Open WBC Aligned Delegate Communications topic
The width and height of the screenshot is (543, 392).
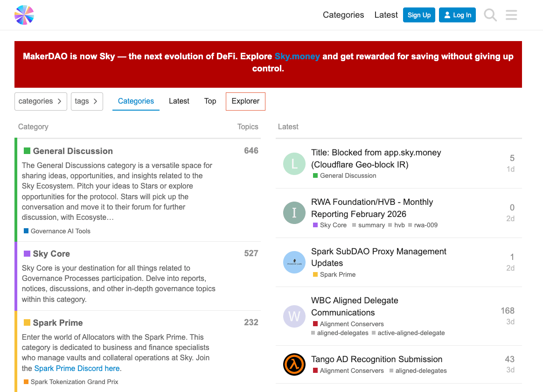[x=355, y=307]
